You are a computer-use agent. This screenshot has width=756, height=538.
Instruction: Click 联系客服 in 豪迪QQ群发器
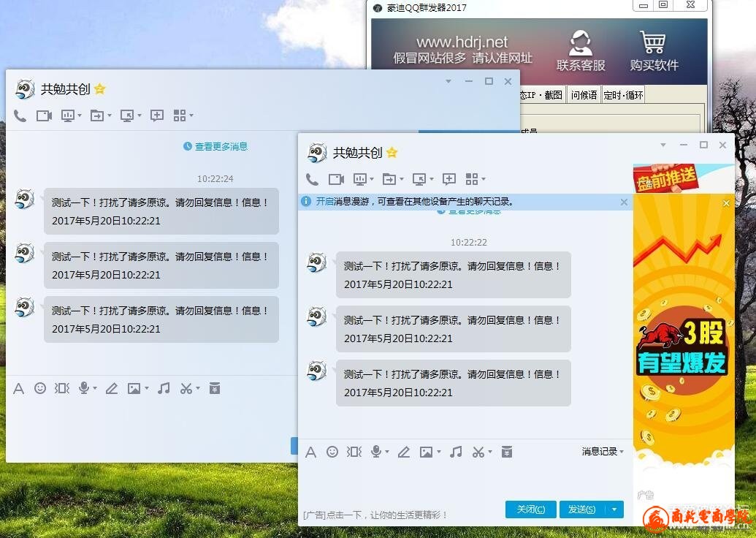click(x=581, y=50)
